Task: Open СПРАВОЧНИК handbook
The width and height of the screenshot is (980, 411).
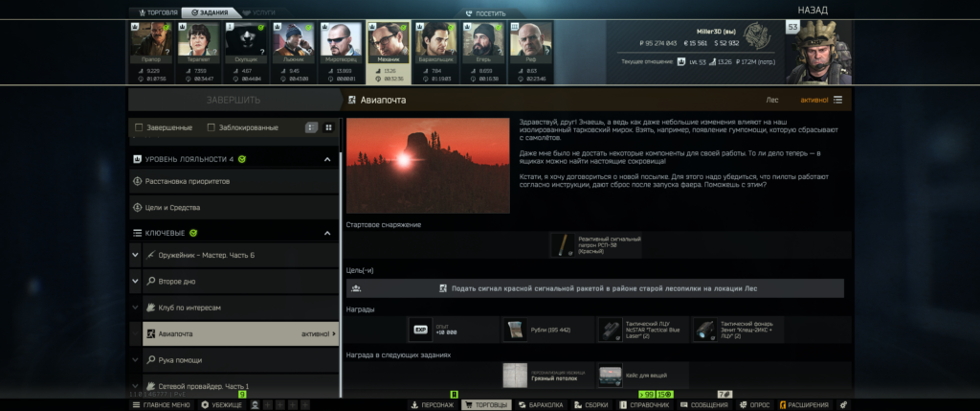Action: (645, 405)
